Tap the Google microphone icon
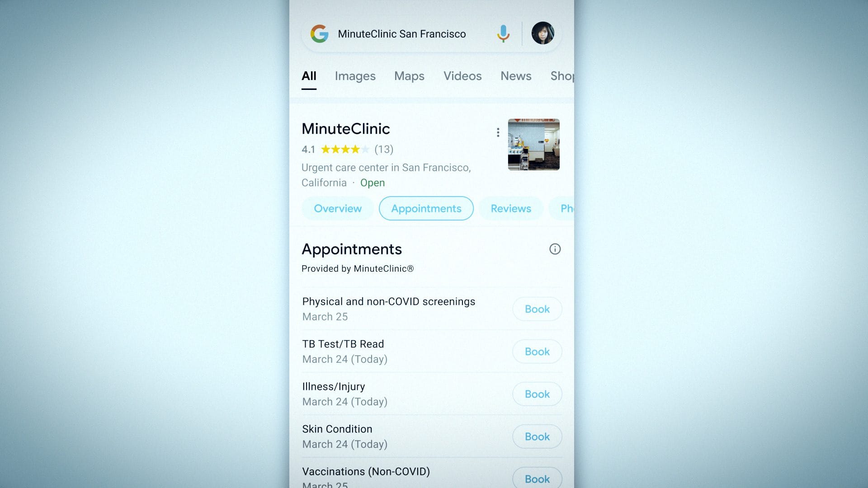The width and height of the screenshot is (868, 488). click(504, 33)
